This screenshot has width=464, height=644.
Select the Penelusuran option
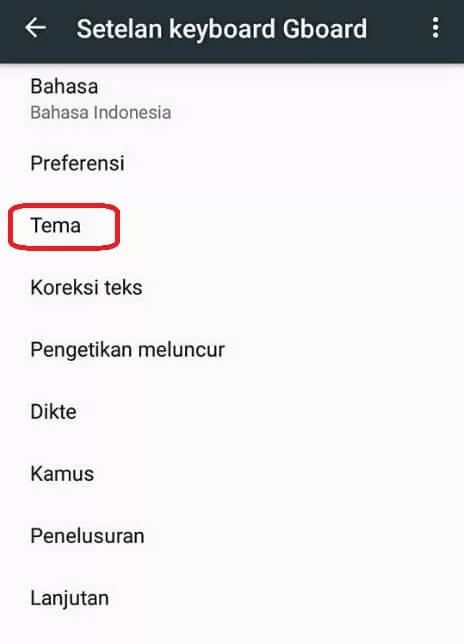pos(232,536)
